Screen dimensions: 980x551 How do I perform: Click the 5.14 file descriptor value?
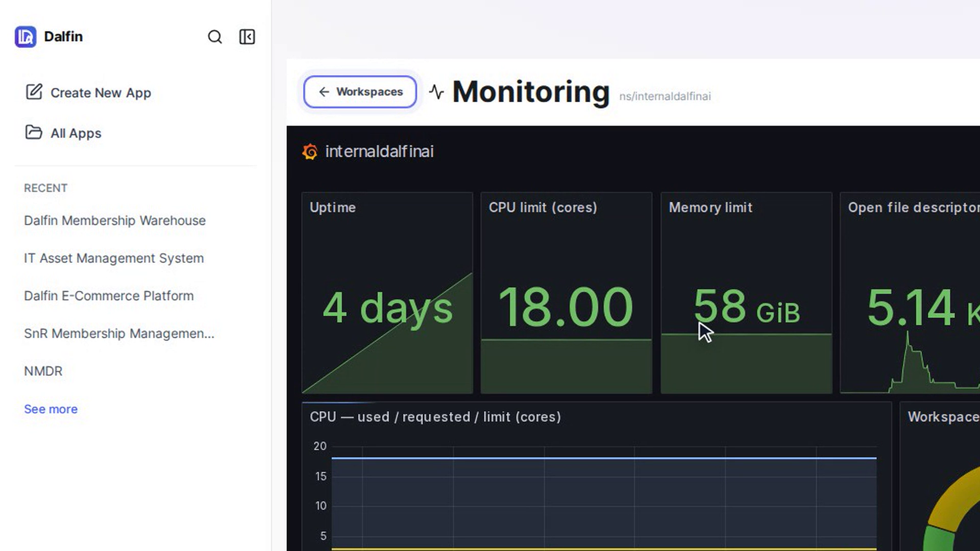(911, 308)
